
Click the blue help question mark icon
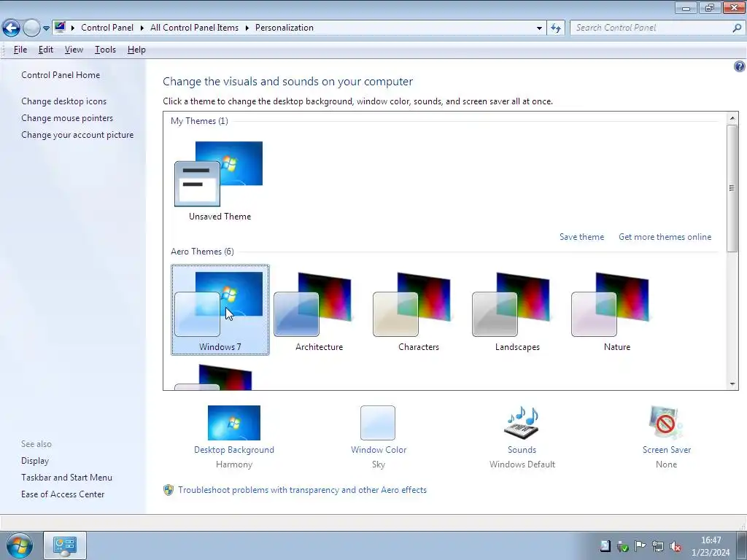[x=740, y=66]
